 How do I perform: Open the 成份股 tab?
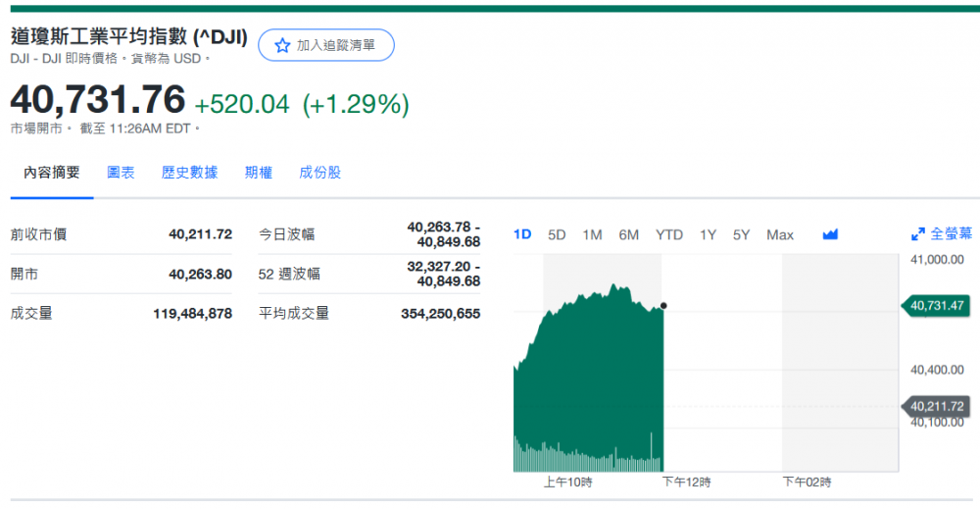click(x=320, y=173)
